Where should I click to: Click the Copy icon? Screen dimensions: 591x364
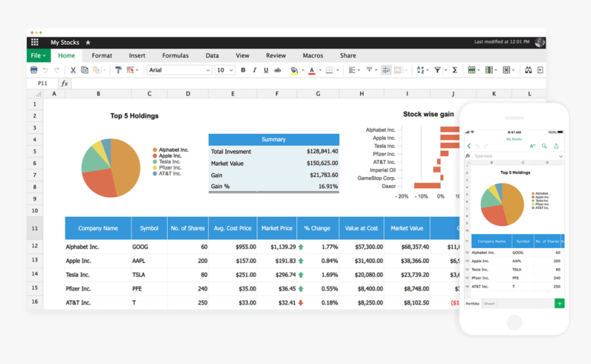click(85, 70)
